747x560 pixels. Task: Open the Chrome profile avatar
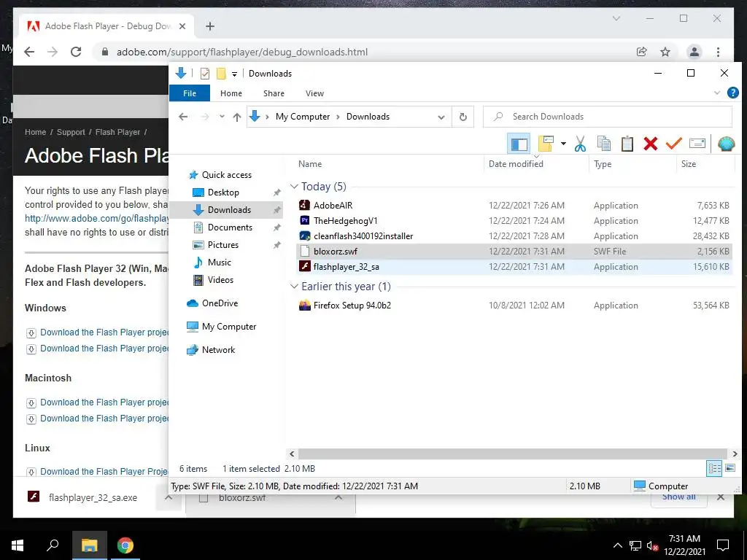(694, 52)
